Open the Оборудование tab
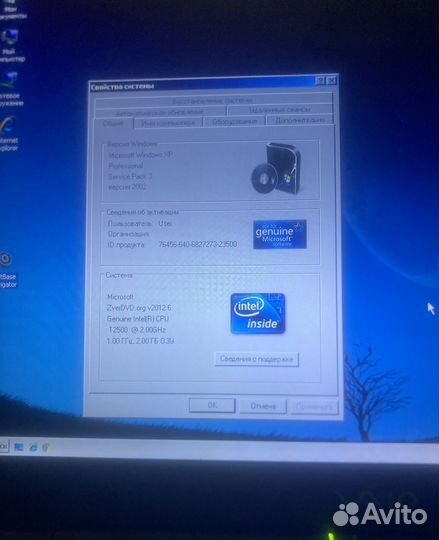The width and height of the screenshot is (439, 540). pyautogui.click(x=234, y=121)
